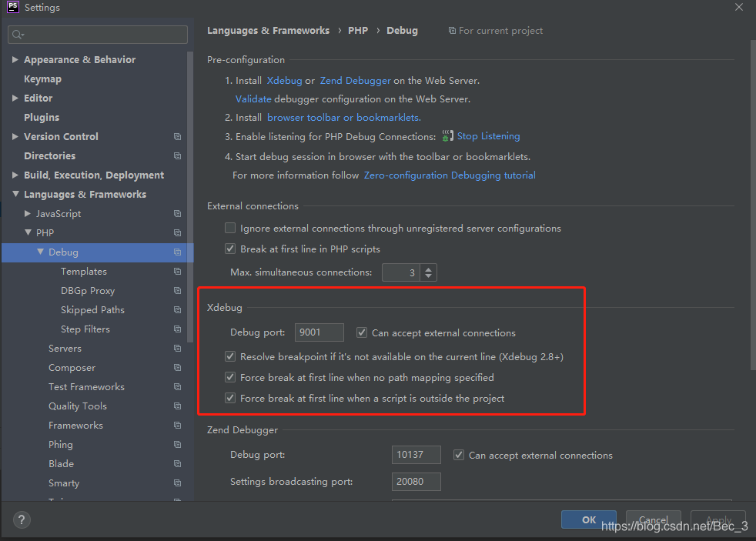Click project-level icon next to Servers
756x541 pixels.
(177, 349)
